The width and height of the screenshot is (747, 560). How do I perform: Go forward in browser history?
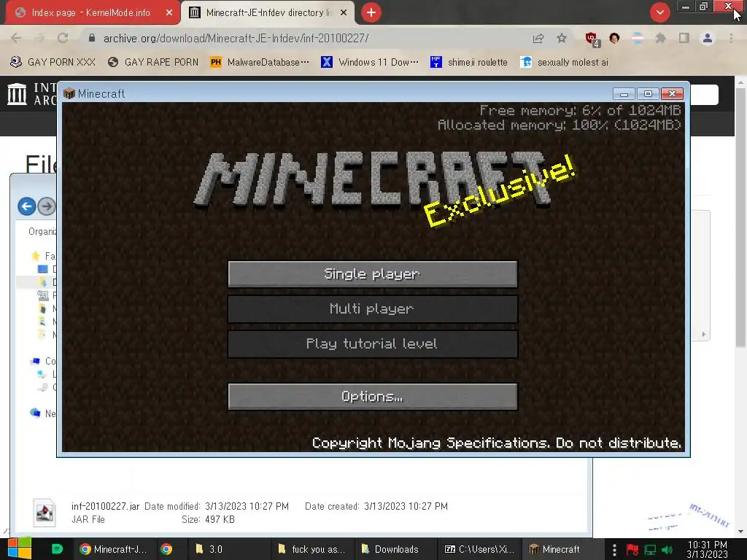click(39, 38)
